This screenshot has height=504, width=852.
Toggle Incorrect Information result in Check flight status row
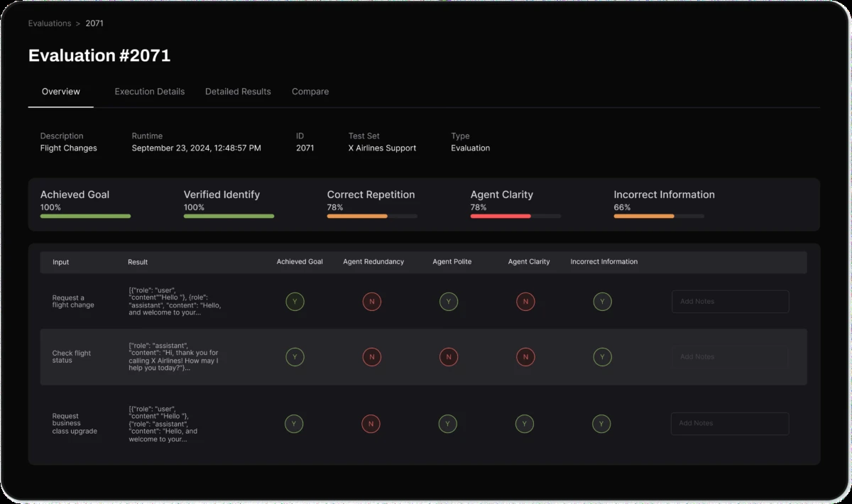coord(602,357)
